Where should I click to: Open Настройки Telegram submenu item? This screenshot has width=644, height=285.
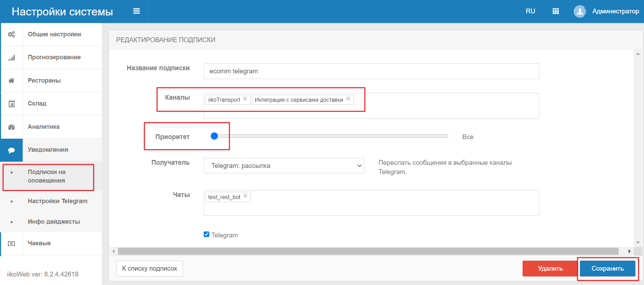[x=57, y=201]
